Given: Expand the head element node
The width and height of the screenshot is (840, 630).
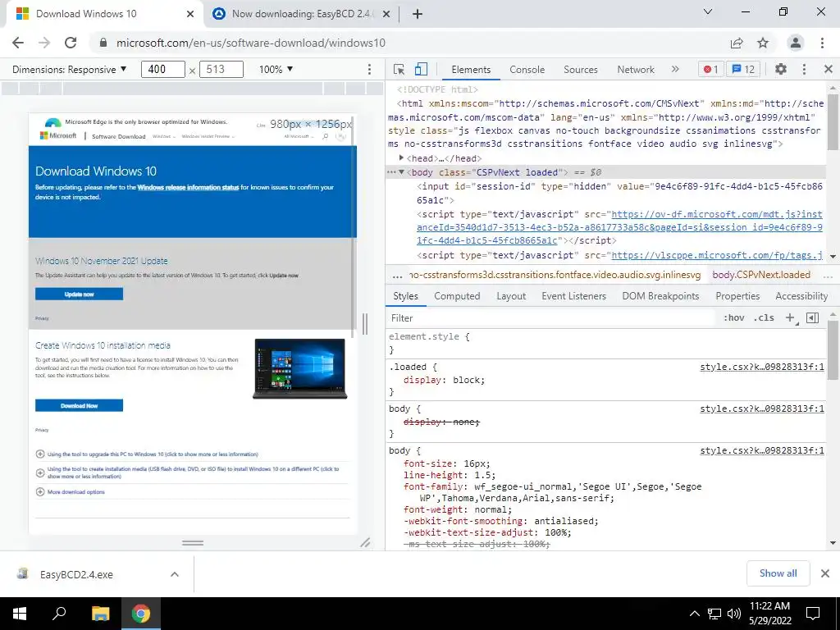Looking at the screenshot, I should click(x=400, y=157).
